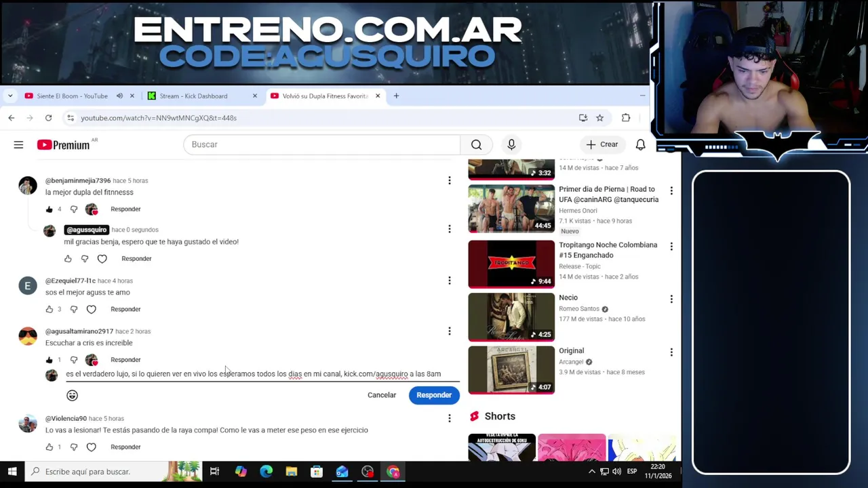Launch Microsoft Edge from taskbar

[x=266, y=472]
